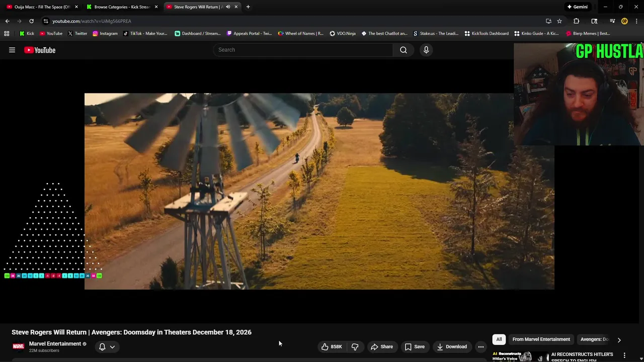Viewport: 644px width, 362px height.
Task: Open the Instagram bookmark
Action: click(x=105, y=34)
